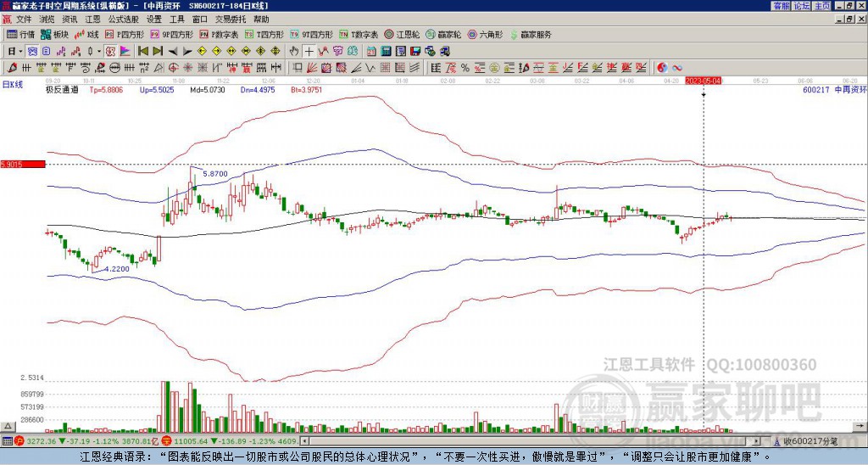Select the hand pan tool
868x465 pixels.
coord(294,52)
